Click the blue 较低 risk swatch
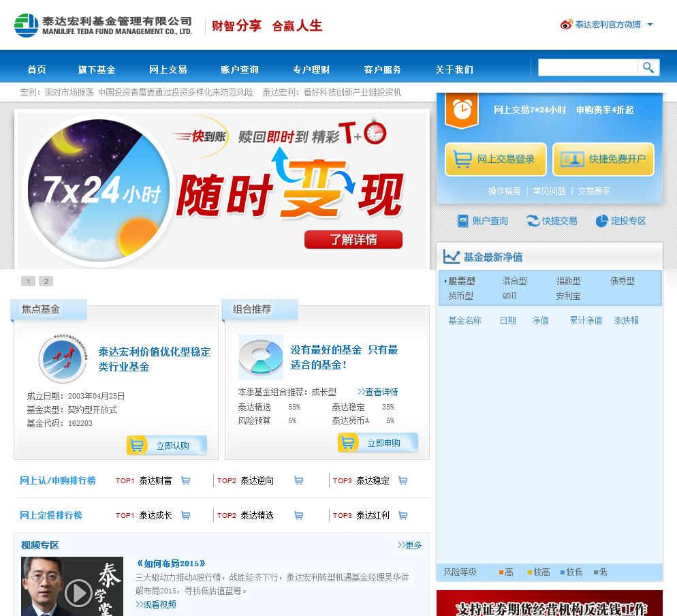Screen dimensions: 677x616 (563, 572)
